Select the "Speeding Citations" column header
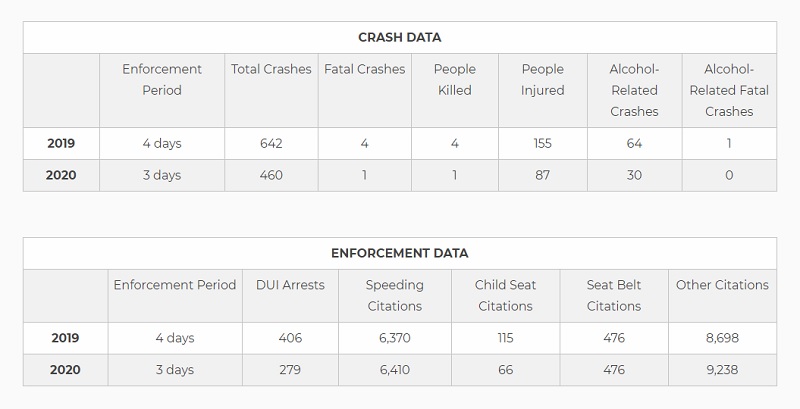 pos(394,295)
